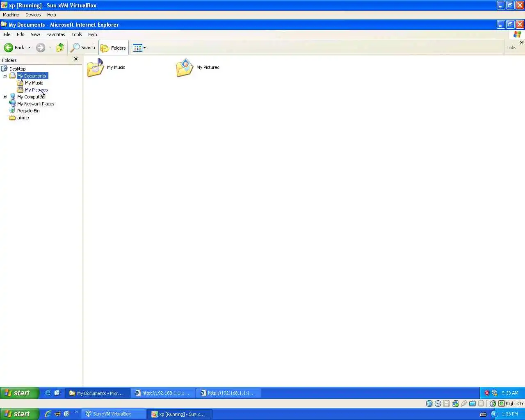Go up one folder level with Up icon

click(x=60, y=48)
